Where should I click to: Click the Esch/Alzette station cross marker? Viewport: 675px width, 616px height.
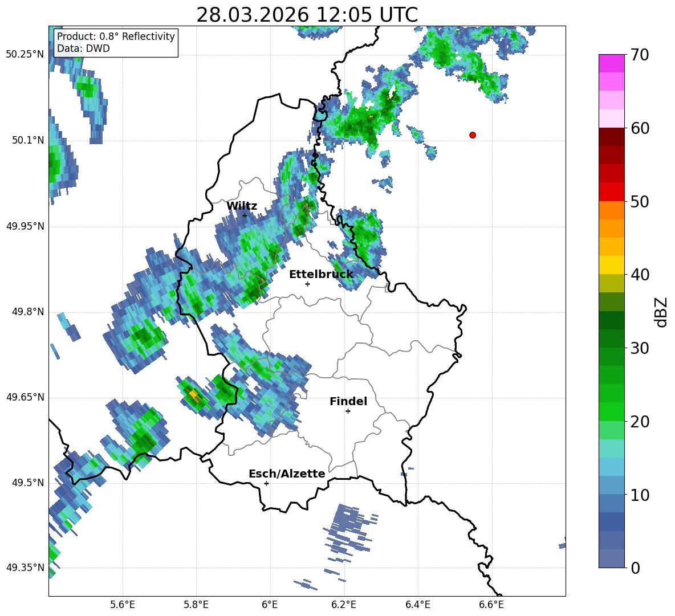coord(266,483)
